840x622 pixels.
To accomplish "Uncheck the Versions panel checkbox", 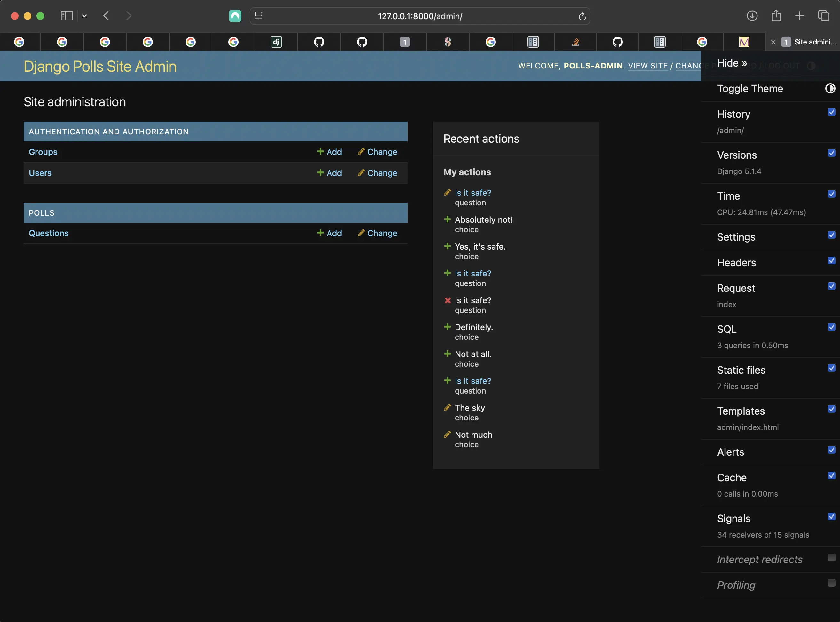I will pos(831,153).
